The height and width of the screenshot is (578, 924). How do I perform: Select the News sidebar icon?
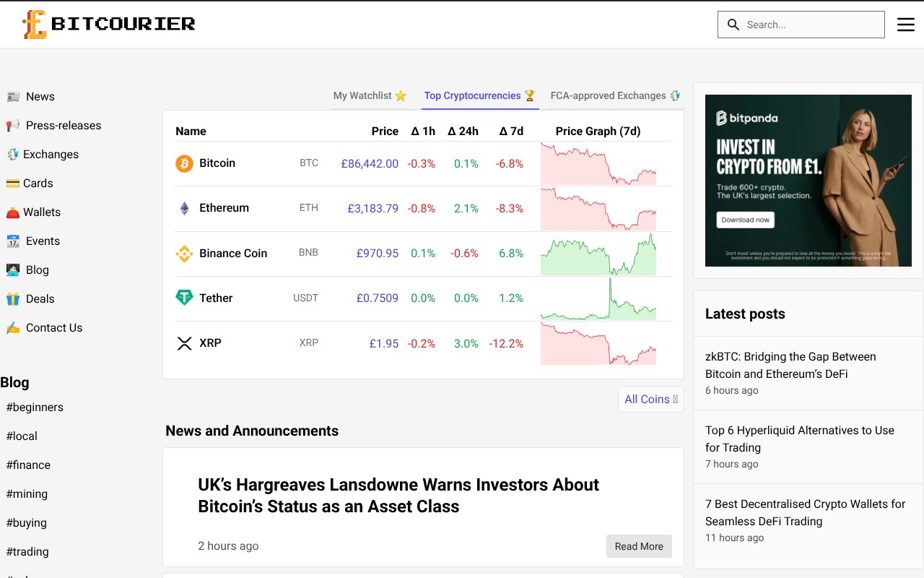click(13, 96)
